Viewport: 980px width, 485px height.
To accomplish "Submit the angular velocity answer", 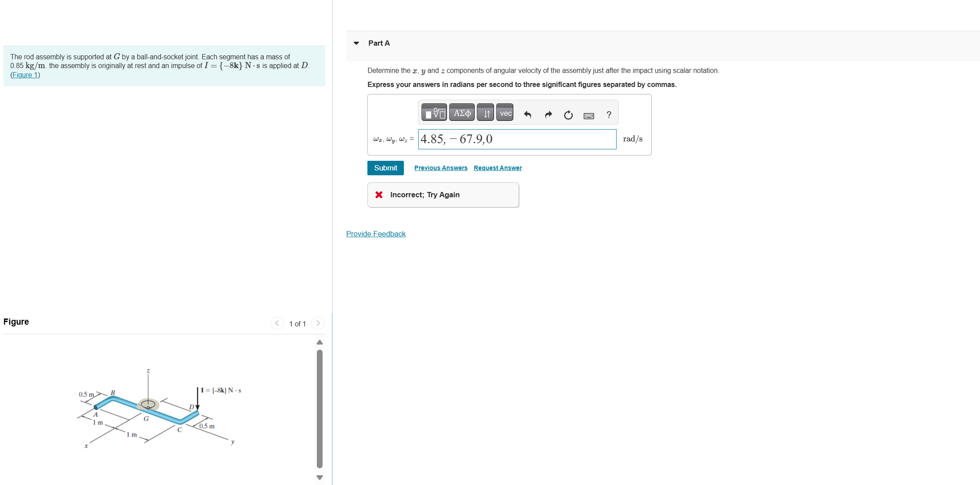I will (385, 168).
